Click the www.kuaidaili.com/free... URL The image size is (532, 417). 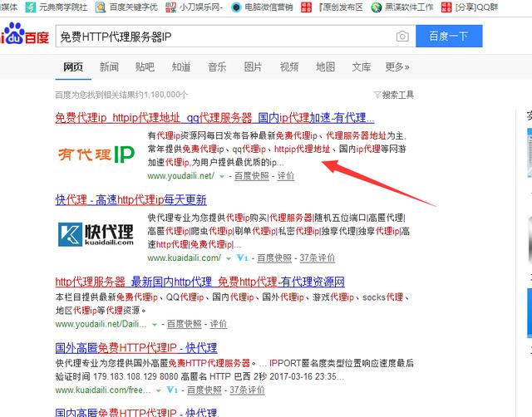point(103,390)
